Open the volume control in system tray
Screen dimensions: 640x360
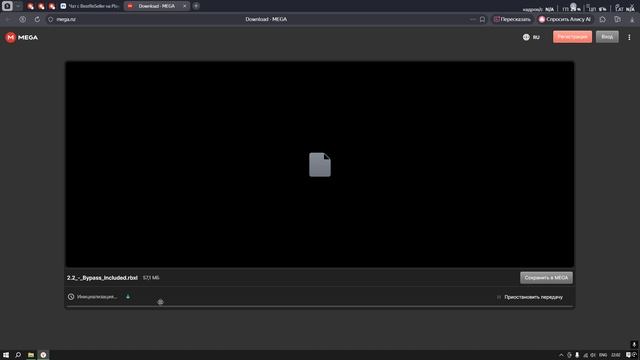click(593, 355)
